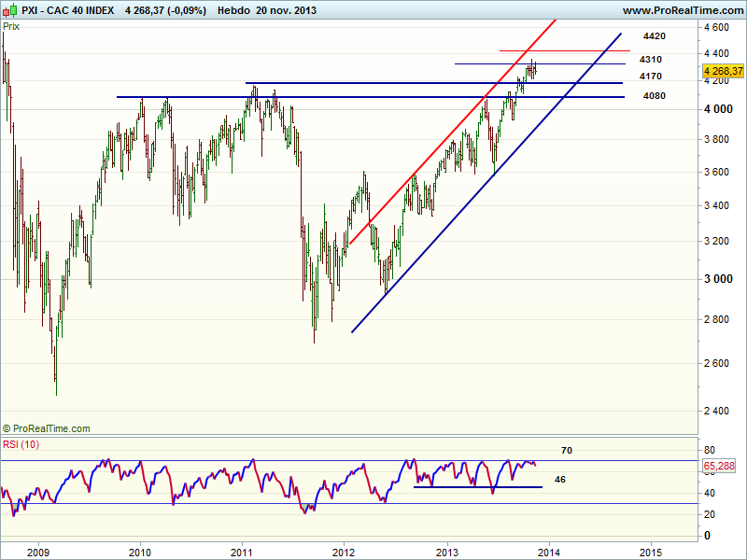Select the blue RSI support line at 46
The image size is (747, 560).
point(476,486)
